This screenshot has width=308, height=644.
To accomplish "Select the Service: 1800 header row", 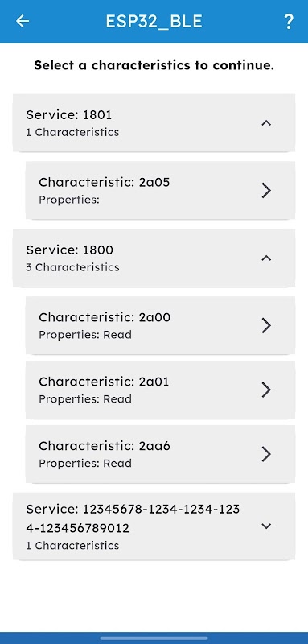I will coord(154,258).
